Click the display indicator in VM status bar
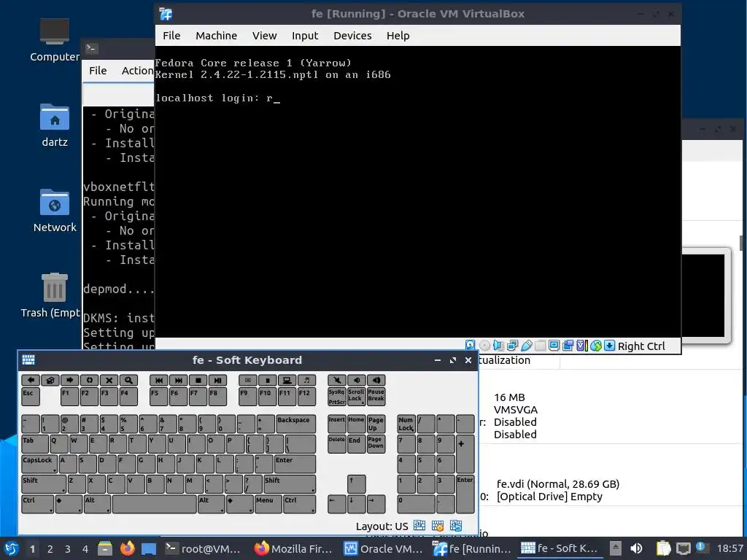This screenshot has width=747, height=560. click(554, 345)
